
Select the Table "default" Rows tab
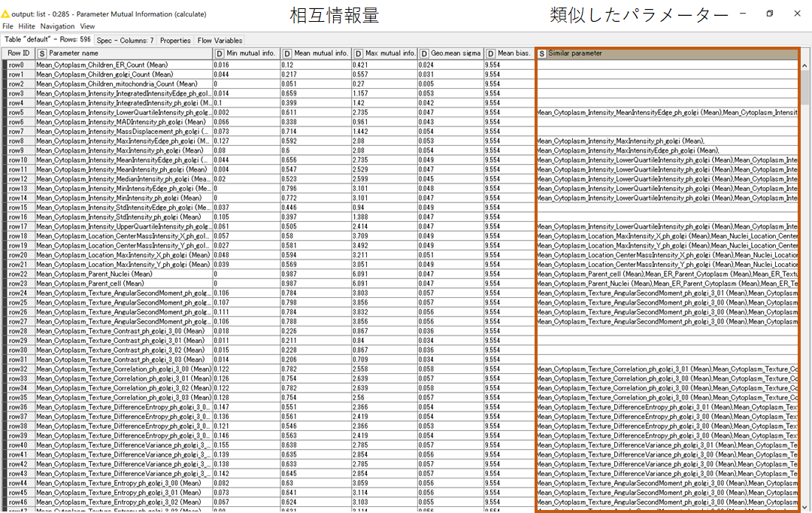(x=47, y=39)
